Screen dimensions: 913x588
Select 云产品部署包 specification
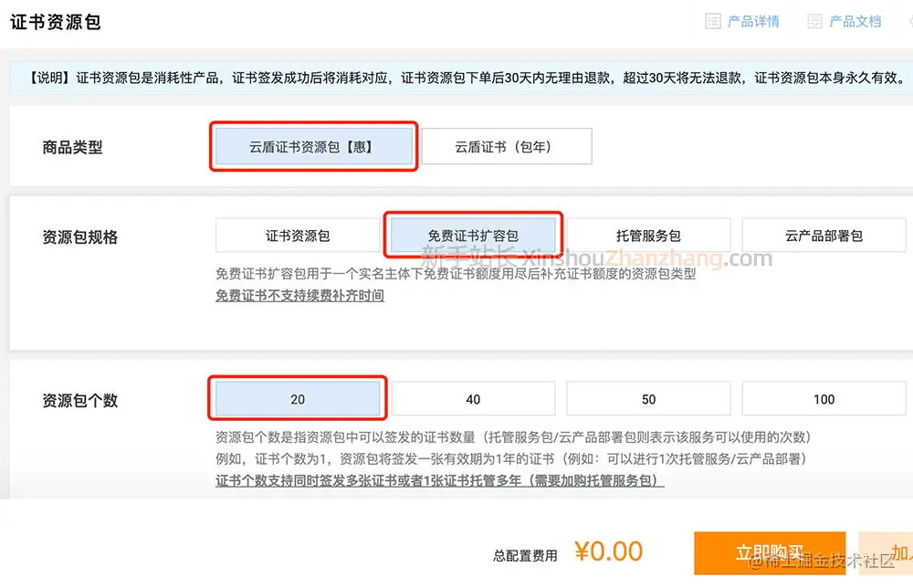[824, 235]
